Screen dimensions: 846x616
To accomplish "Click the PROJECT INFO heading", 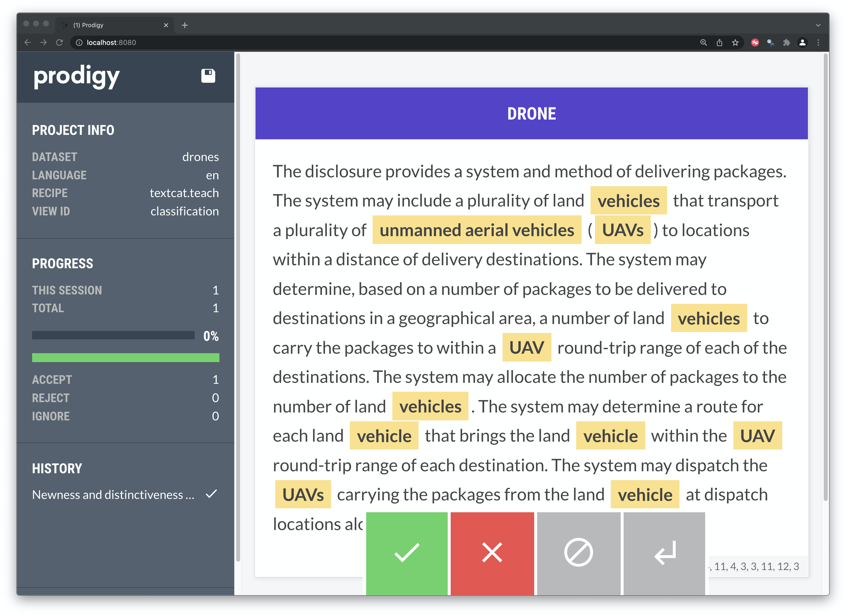I will click(x=73, y=130).
